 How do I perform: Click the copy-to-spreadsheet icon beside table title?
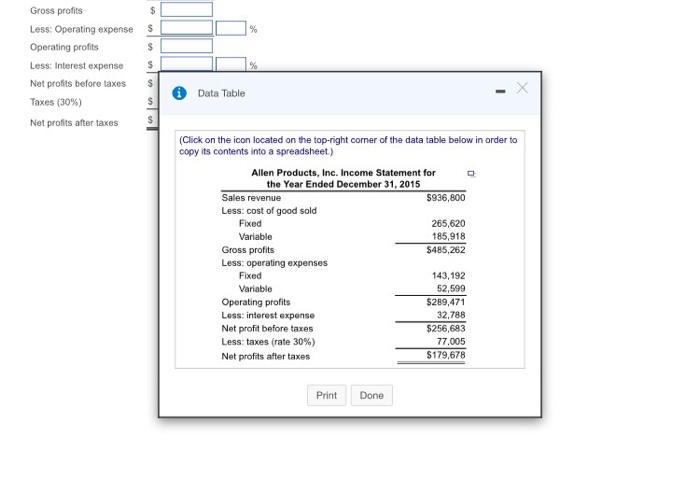(x=471, y=174)
